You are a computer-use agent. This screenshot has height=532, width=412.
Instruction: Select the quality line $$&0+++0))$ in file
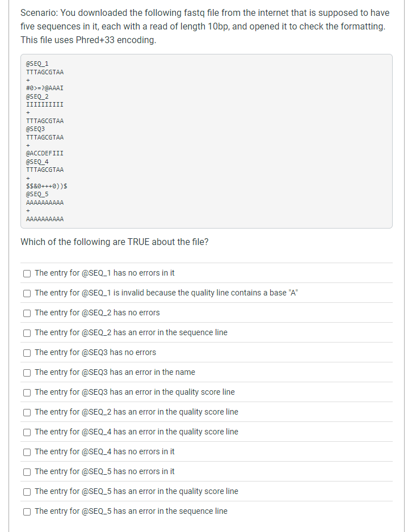click(x=46, y=185)
